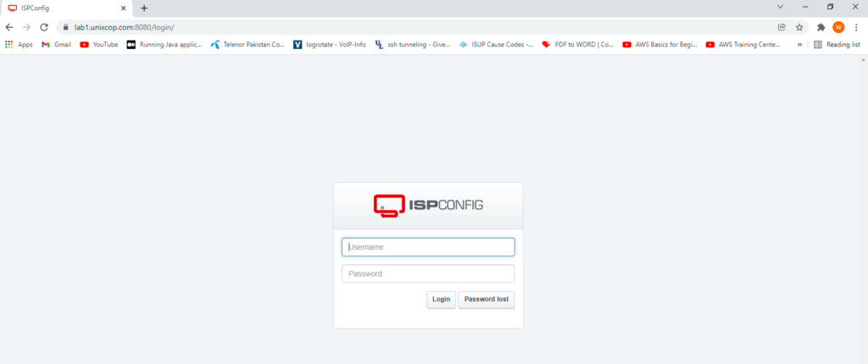Image resolution: width=868 pixels, height=364 pixels.
Task: Click the padlock site info icon
Action: [x=66, y=27]
